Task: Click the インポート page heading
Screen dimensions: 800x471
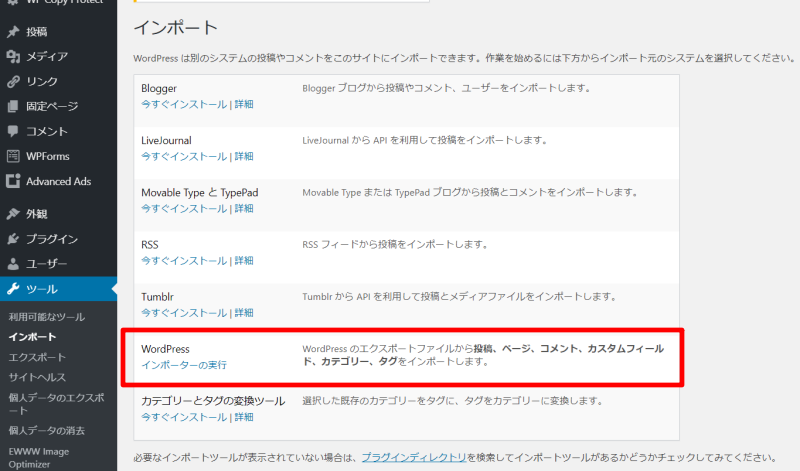Action: (x=176, y=28)
